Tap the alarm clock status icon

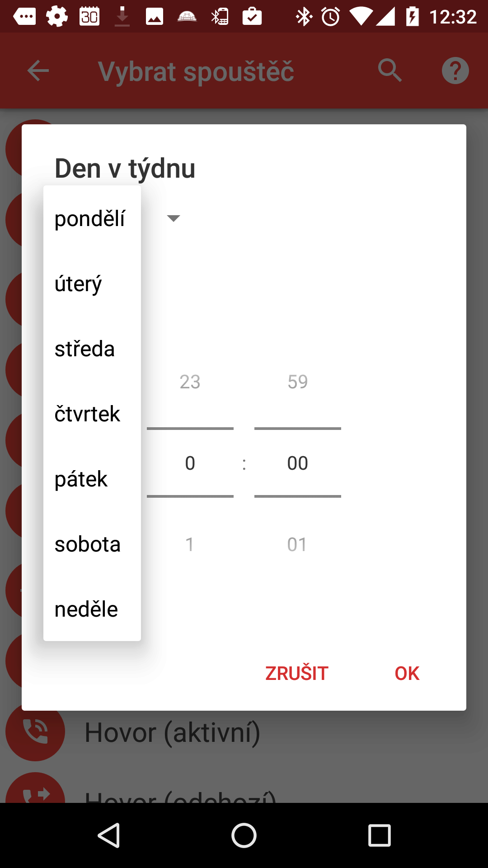(331, 17)
